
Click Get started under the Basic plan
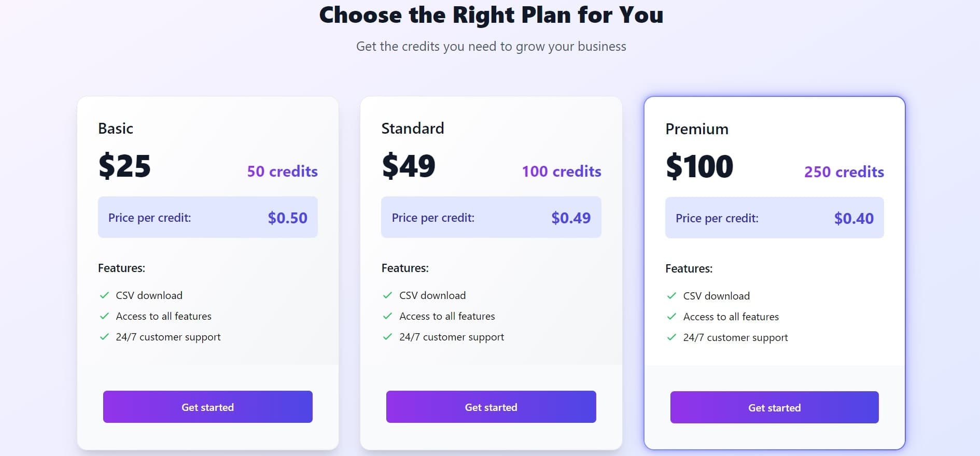pos(207,407)
